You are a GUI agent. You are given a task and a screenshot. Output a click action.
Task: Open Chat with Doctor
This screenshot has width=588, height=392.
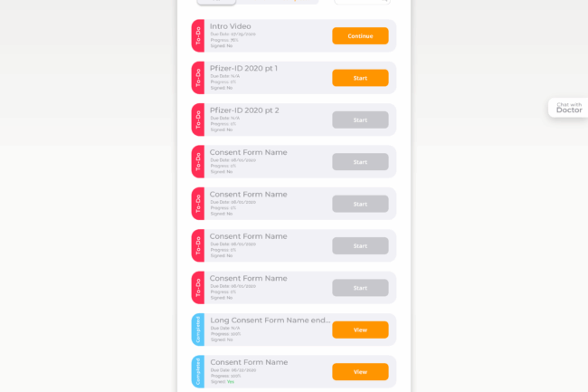coord(569,108)
